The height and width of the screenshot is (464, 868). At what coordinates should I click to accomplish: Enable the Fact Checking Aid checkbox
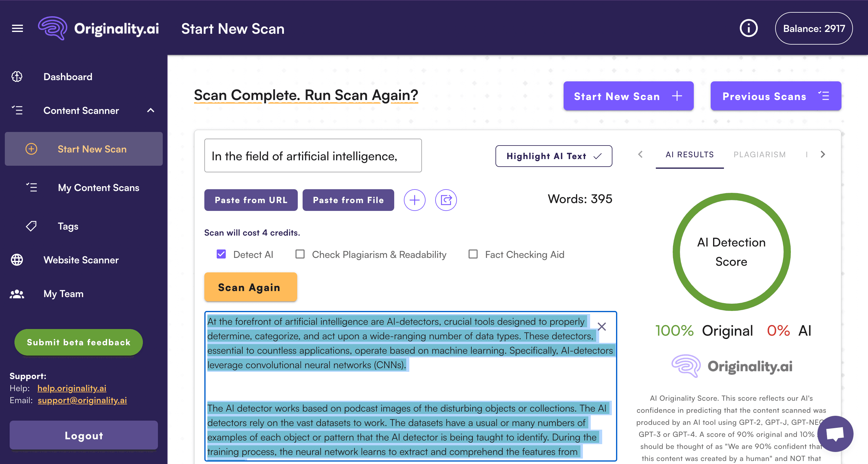pyautogui.click(x=473, y=254)
